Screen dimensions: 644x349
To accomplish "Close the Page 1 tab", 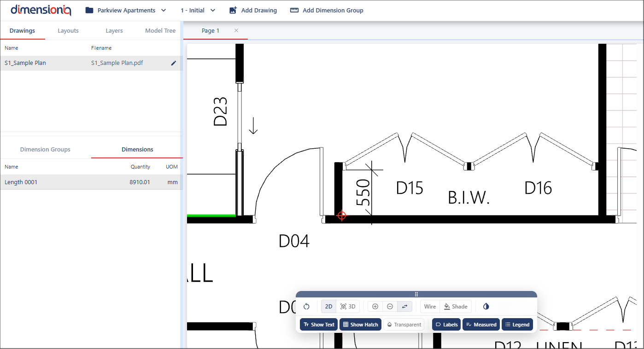I will pyautogui.click(x=236, y=31).
